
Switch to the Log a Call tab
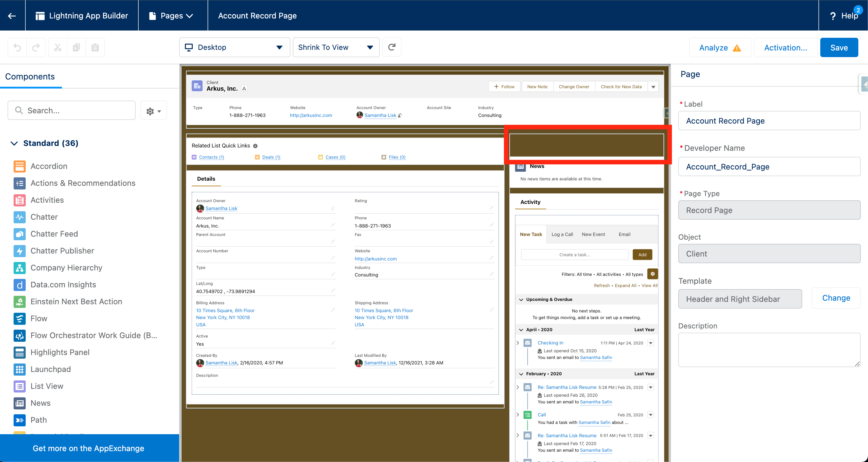click(x=562, y=234)
